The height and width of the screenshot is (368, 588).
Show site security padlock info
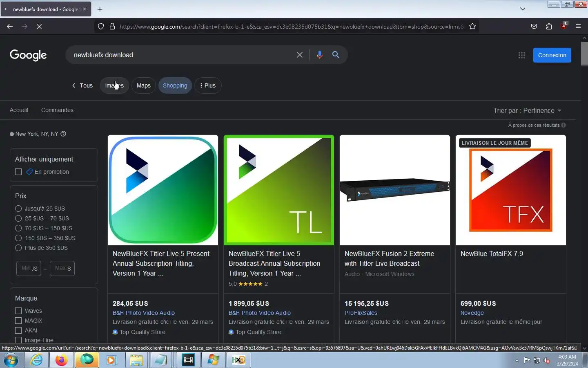click(112, 27)
